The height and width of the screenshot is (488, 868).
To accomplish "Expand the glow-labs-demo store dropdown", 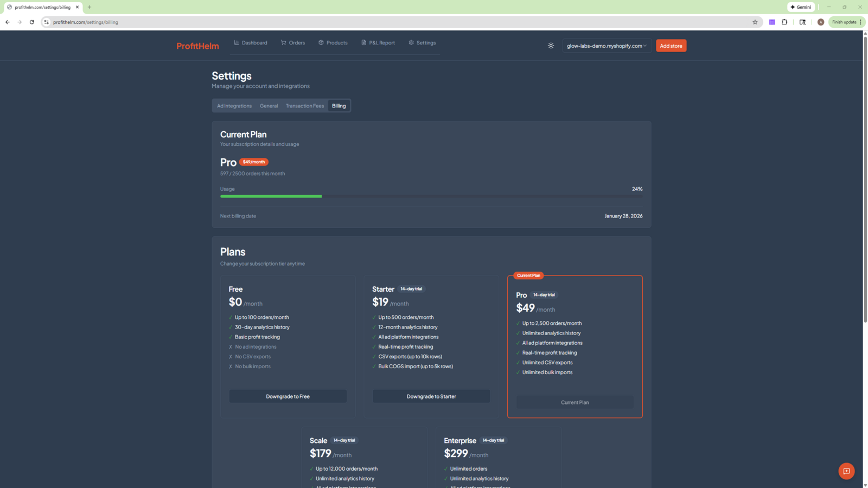I will pyautogui.click(x=607, y=46).
